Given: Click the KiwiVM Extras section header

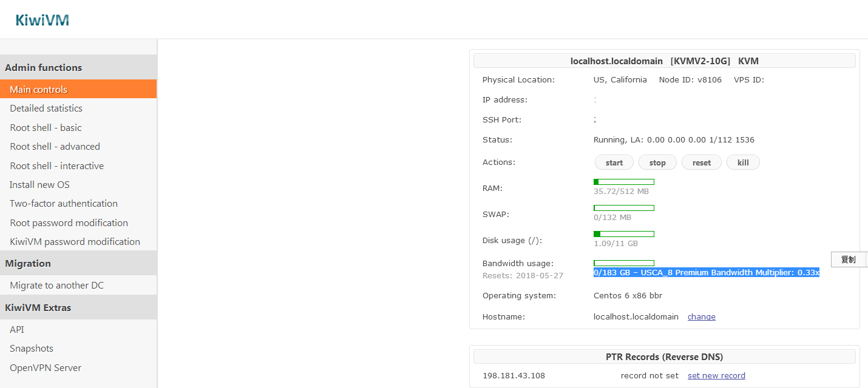Looking at the screenshot, I should pyautogui.click(x=78, y=307).
